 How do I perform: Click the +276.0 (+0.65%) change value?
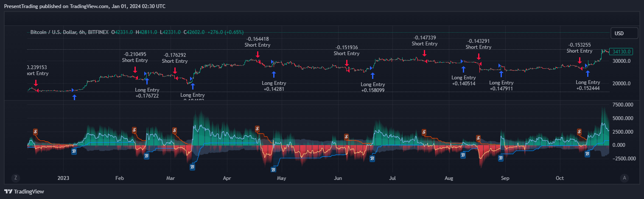[225, 32]
